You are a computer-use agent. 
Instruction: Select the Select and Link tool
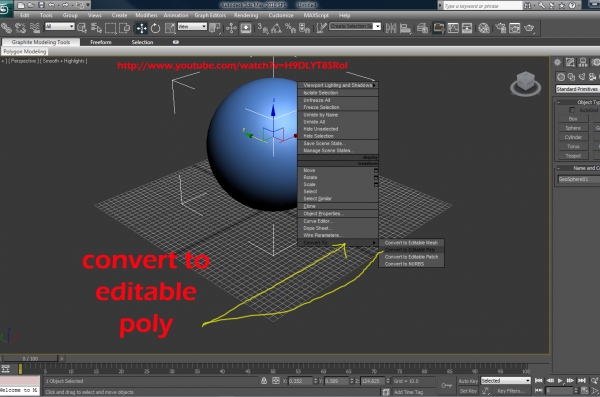(x=7, y=28)
